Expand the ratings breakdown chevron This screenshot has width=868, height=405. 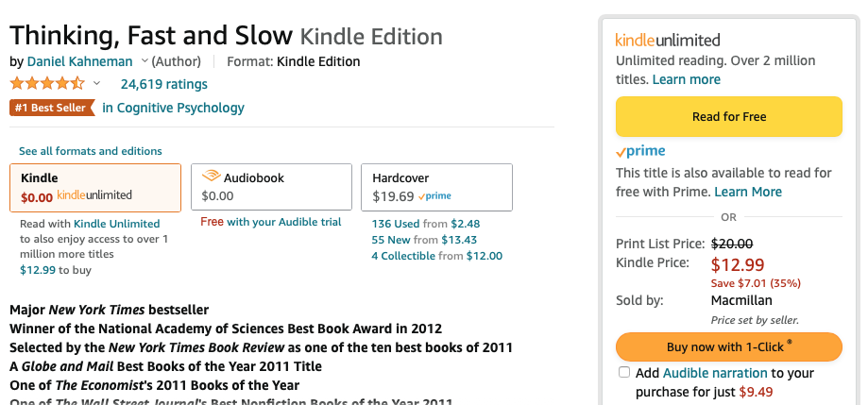(x=96, y=83)
